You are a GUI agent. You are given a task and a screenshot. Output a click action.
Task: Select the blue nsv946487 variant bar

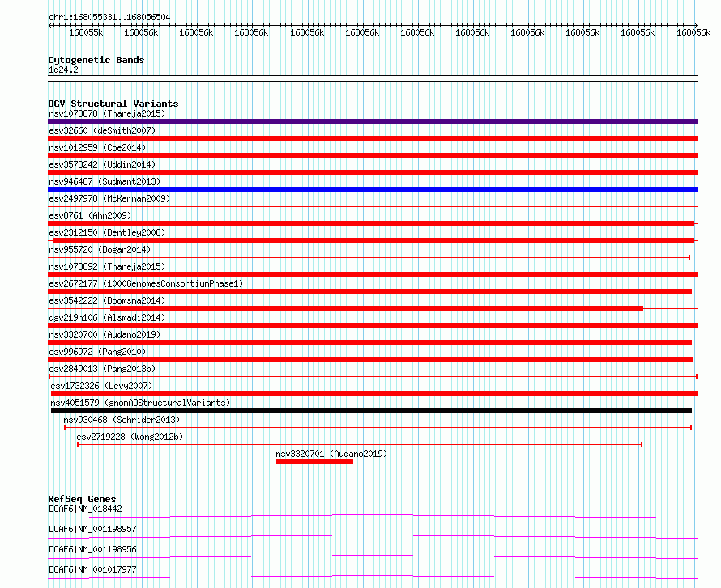pyautogui.click(x=373, y=190)
